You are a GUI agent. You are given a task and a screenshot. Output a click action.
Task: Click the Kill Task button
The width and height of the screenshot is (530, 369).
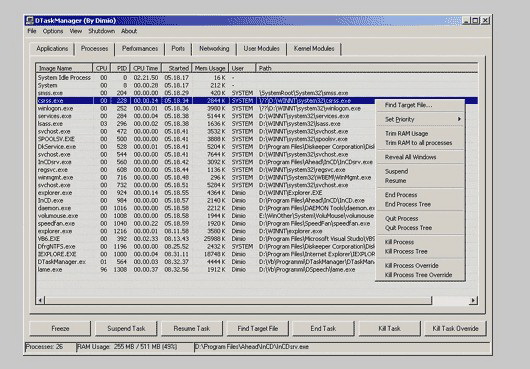pos(389,328)
